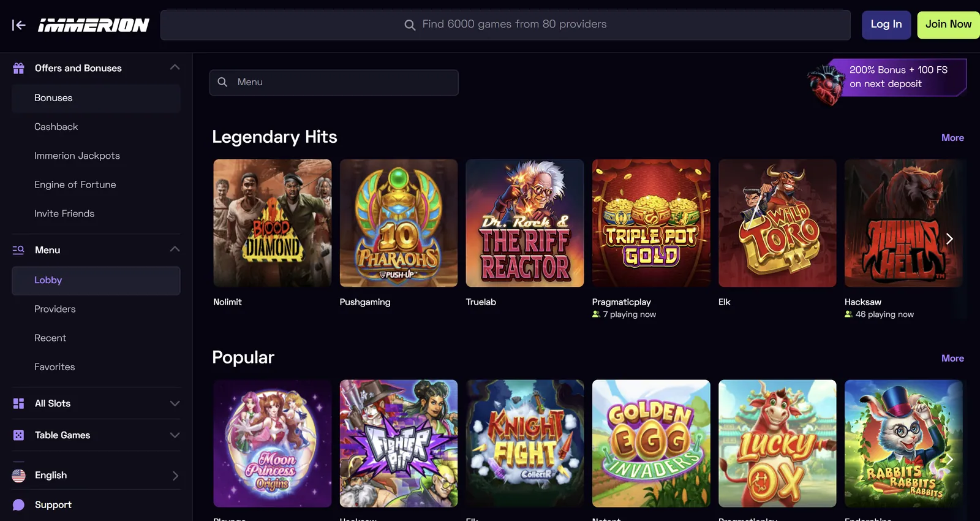Collapse the sidebar with the arrow icon
The width and height of the screenshot is (980, 521).
pos(18,25)
